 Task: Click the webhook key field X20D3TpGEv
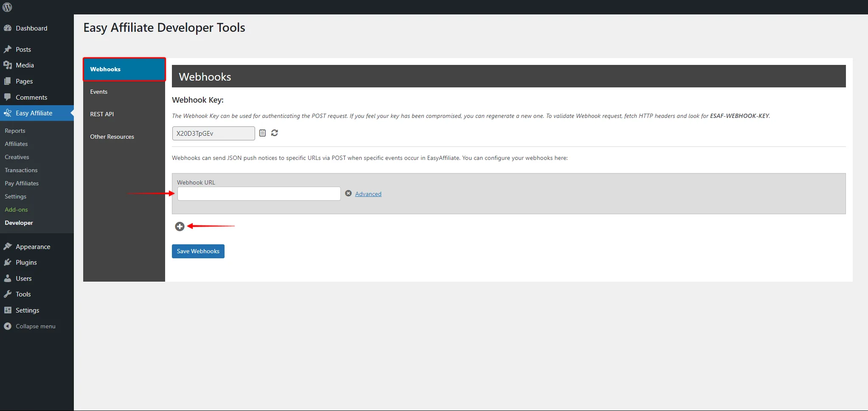pyautogui.click(x=213, y=133)
